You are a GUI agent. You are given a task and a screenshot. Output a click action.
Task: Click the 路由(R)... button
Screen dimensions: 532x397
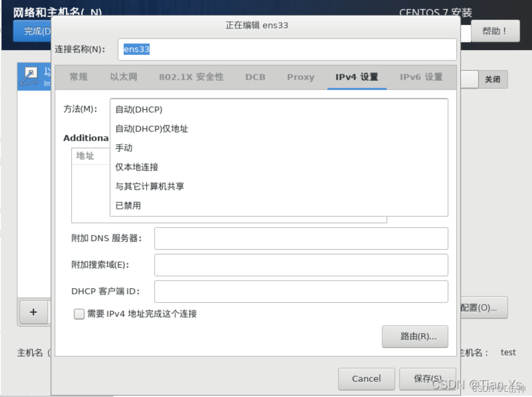tap(415, 336)
